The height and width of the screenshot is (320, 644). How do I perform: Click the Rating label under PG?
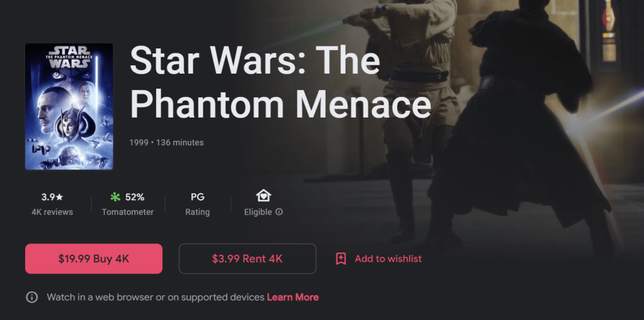(198, 212)
